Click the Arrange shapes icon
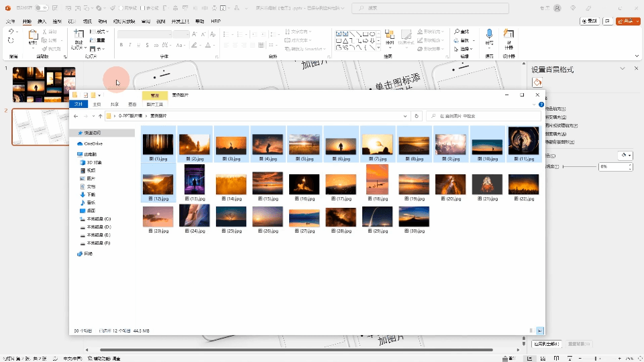 [390, 36]
